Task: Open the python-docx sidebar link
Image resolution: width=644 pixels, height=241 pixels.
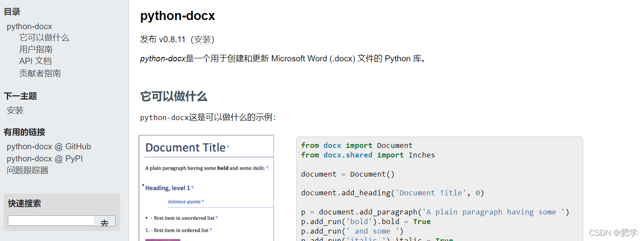Action: [29, 27]
